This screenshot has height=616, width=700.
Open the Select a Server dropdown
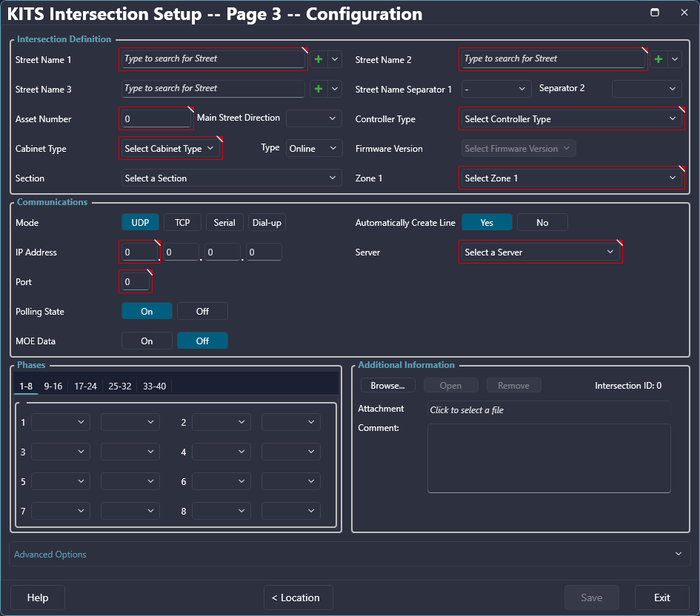540,252
